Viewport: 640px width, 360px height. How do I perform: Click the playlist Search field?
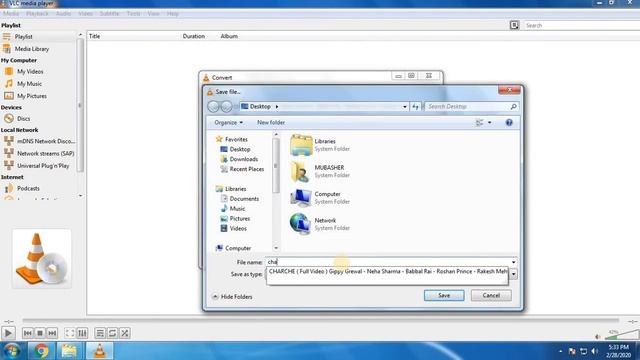(x=582, y=25)
